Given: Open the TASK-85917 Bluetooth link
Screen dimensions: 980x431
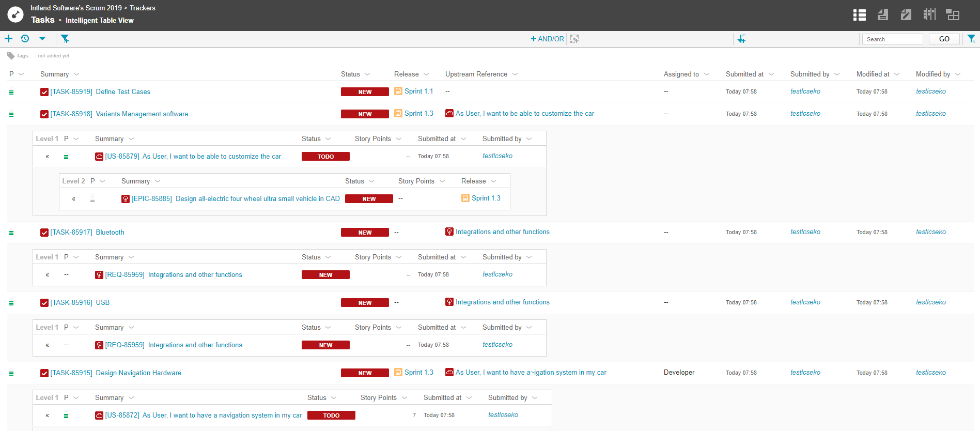Looking at the screenshot, I should [x=87, y=233].
